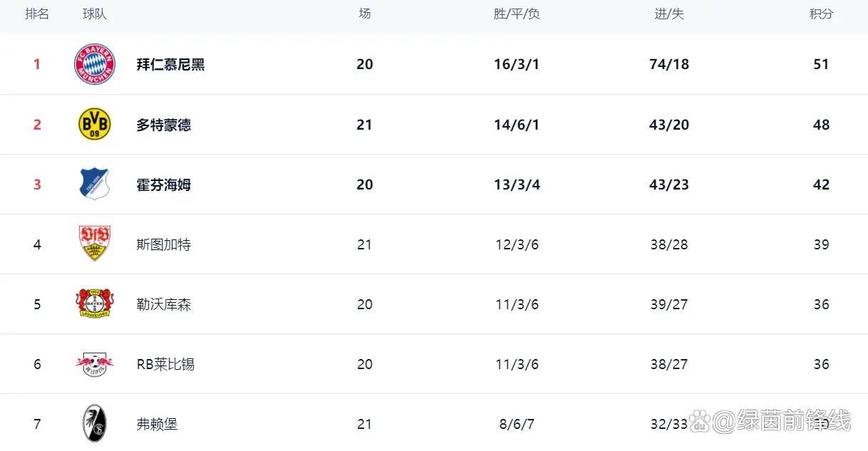
Task: Select the 霍芬海姆 team name
Action: (x=163, y=185)
